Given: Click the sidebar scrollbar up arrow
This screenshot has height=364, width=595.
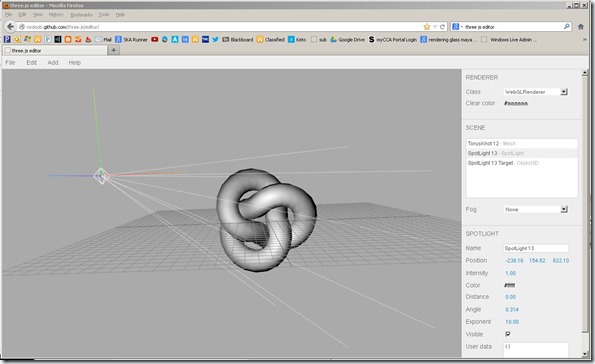Looking at the screenshot, I should pyautogui.click(x=584, y=73).
